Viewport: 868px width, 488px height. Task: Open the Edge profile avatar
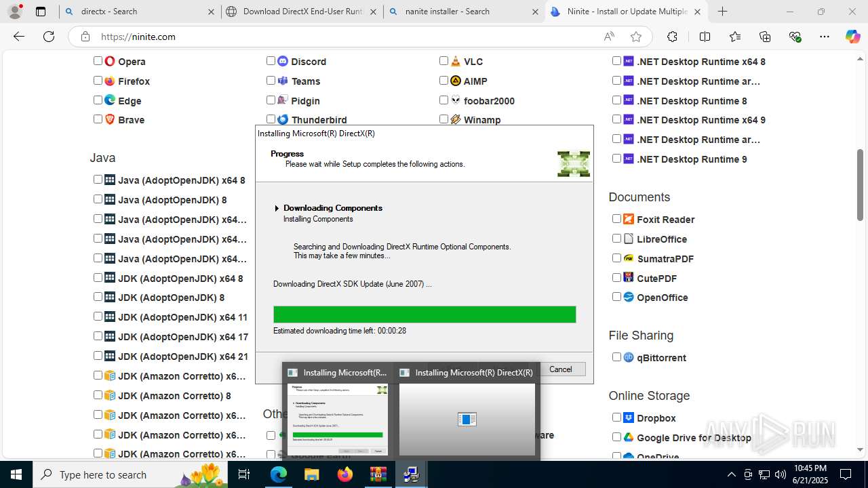pos(15,12)
